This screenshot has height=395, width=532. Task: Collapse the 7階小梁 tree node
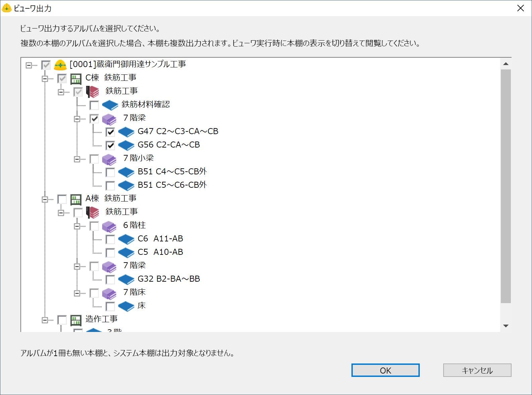(x=77, y=159)
